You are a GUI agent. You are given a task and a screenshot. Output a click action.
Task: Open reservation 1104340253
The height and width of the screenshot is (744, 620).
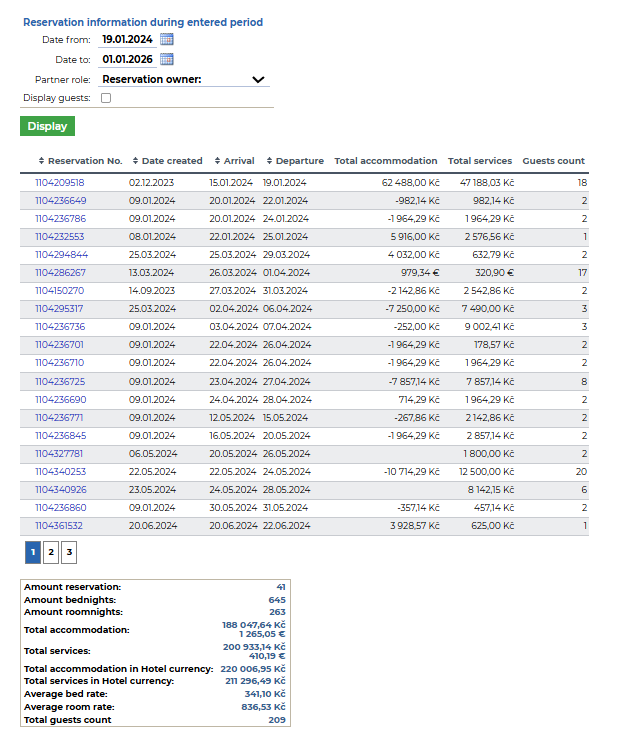tap(60, 471)
